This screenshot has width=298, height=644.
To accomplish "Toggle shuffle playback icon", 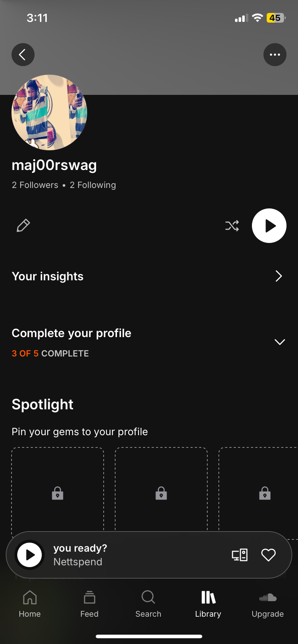I will 232,226.
